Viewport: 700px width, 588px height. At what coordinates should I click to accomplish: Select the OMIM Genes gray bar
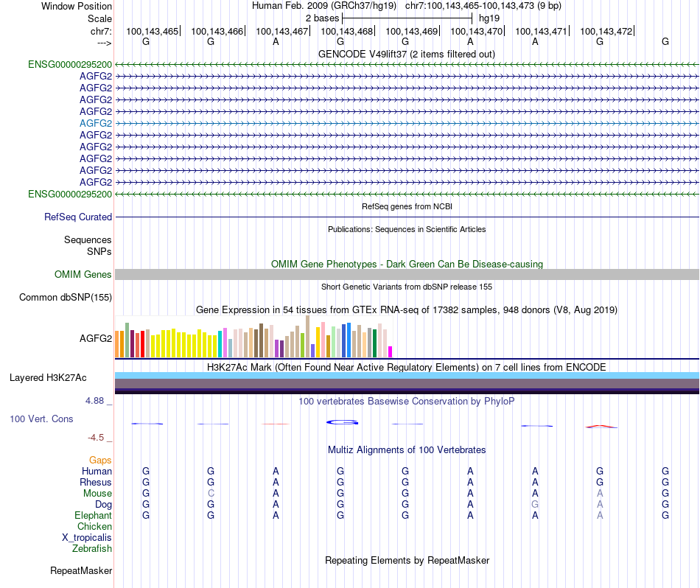407,275
